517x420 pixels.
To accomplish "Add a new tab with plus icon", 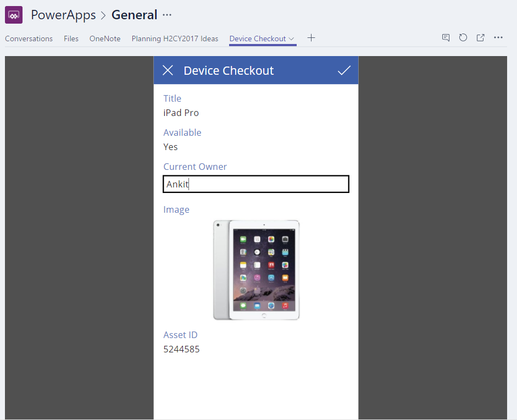I will (311, 38).
